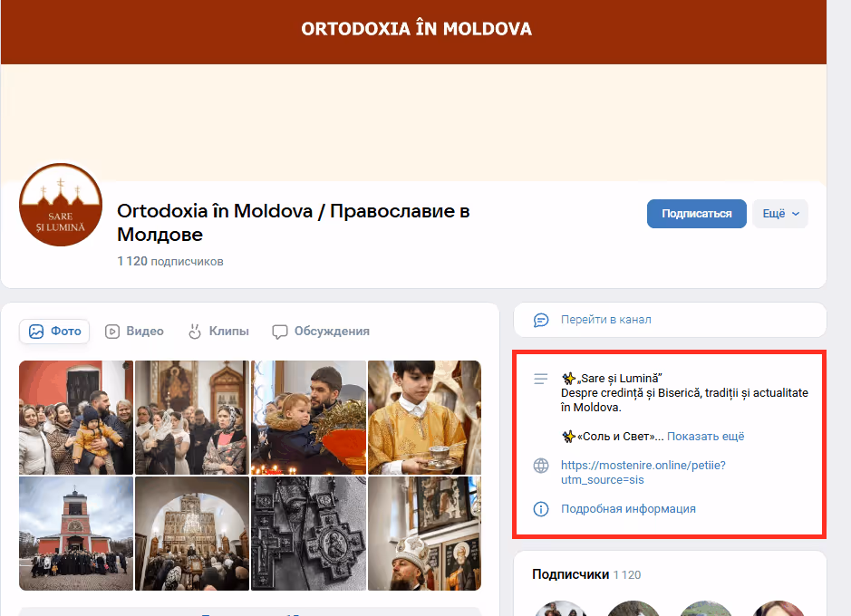Open photo of red church with group outside
Screen dimensions: 851x616
[x=76, y=534]
